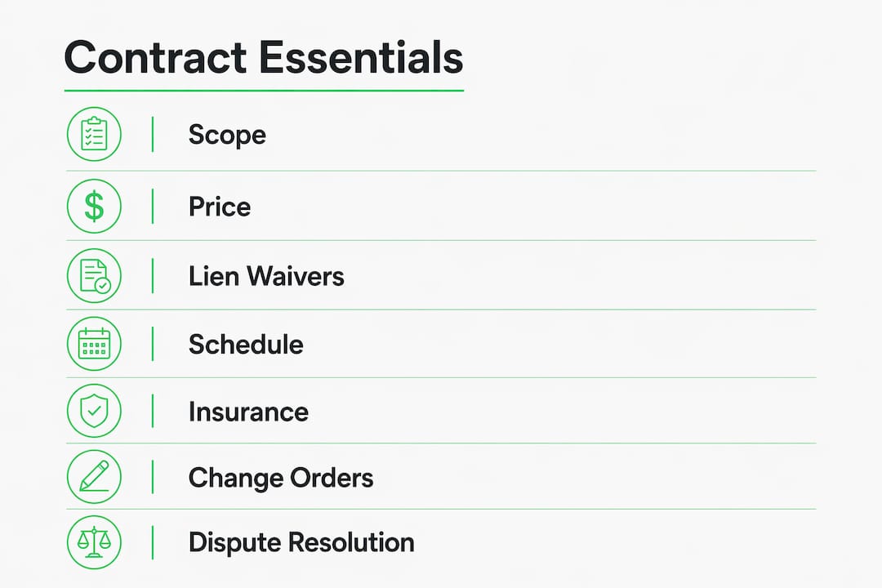This screenshot has width=882, height=588.
Task: Select the Scope text label
Action: (x=227, y=135)
